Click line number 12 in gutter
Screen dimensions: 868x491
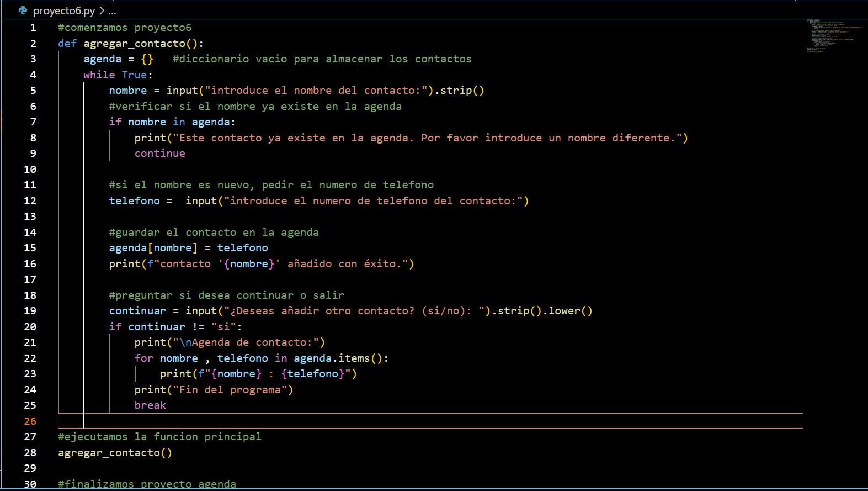[30, 201]
